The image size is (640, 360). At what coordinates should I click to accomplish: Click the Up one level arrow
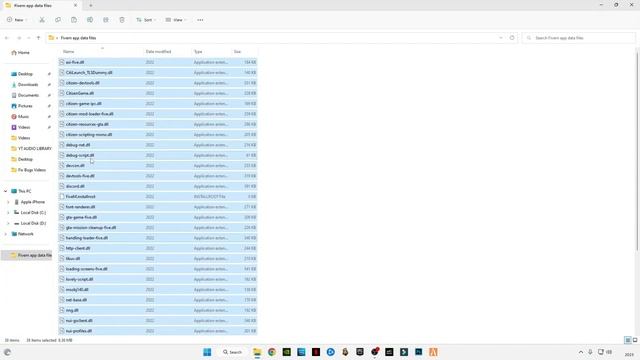tap(38, 38)
